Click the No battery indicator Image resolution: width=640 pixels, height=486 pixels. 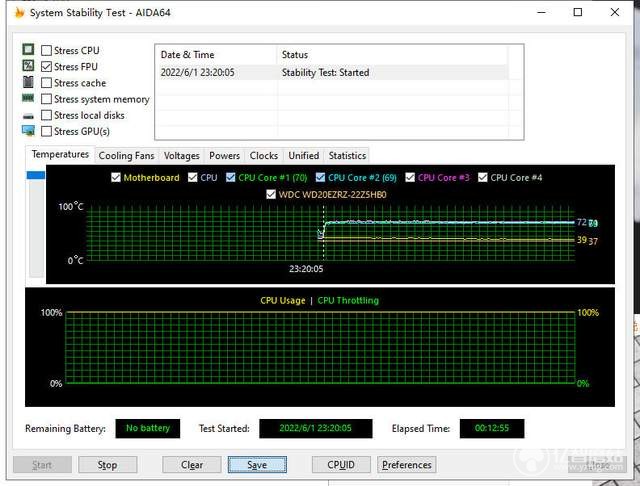coord(148,428)
